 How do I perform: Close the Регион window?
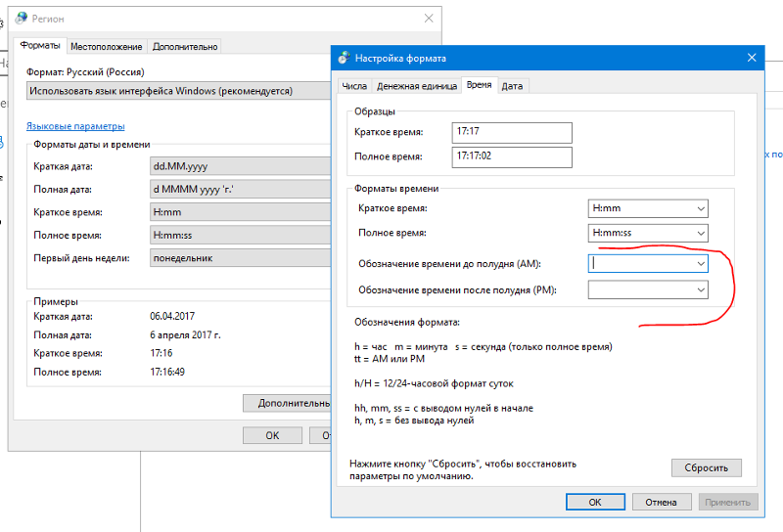pos(429,19)
